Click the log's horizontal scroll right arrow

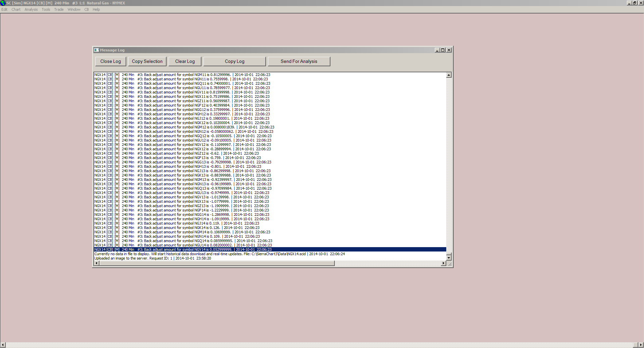[x=444, y=263]
